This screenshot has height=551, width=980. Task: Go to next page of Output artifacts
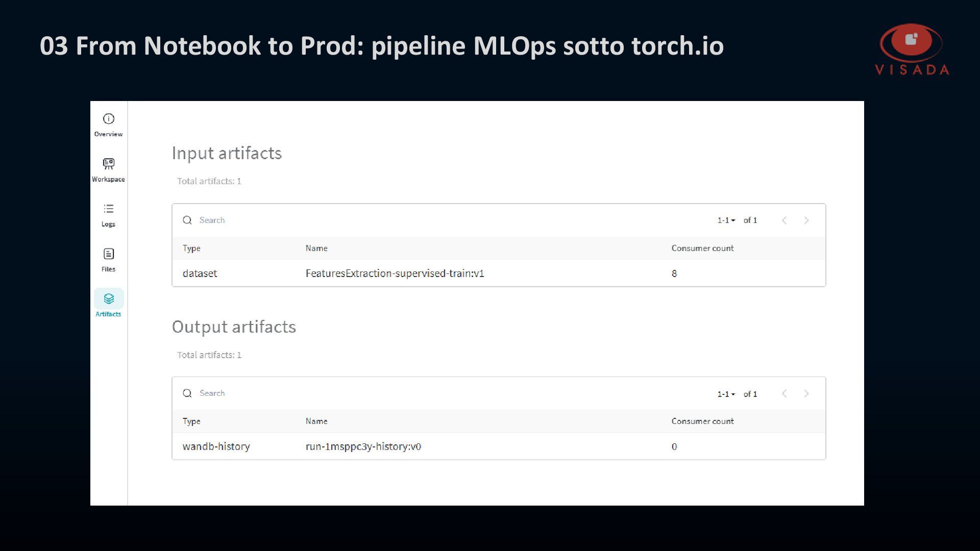pos(806,393)
